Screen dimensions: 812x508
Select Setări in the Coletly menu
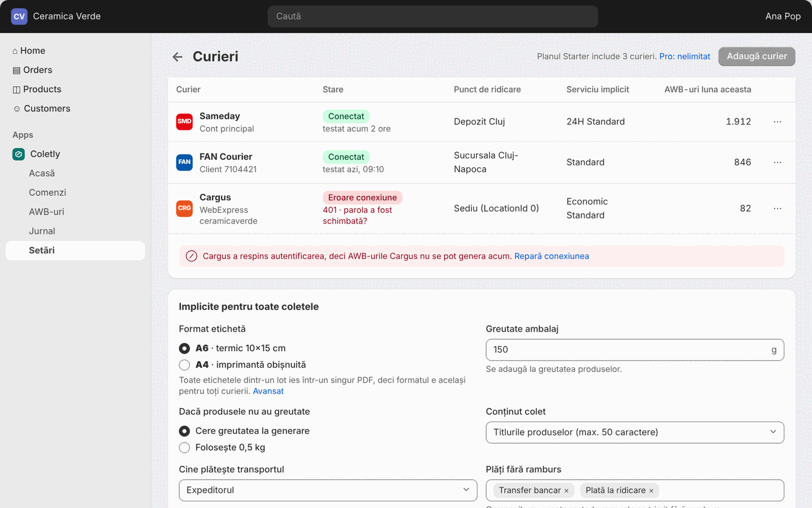pos(75,251)
